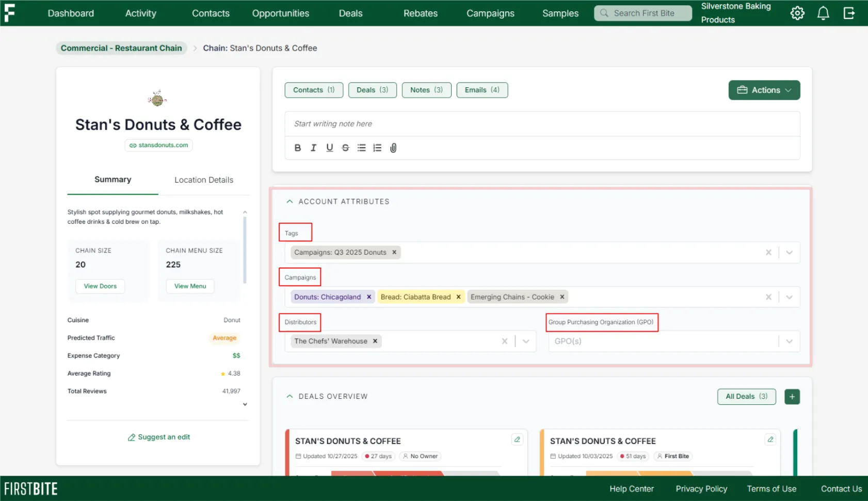Click Suggest an edit link
868x501 pixels.
click(159, 437)
